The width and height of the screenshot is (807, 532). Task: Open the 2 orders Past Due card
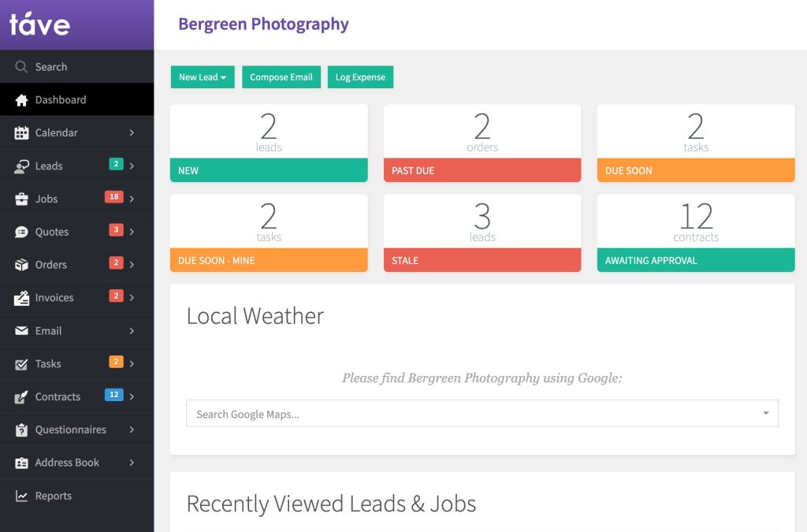click(x=482, y=143)
